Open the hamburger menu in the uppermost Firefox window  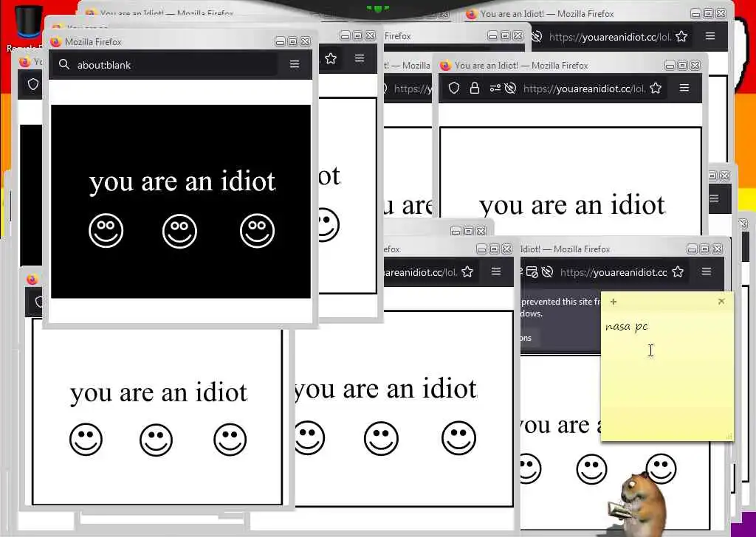coord(710,36)
